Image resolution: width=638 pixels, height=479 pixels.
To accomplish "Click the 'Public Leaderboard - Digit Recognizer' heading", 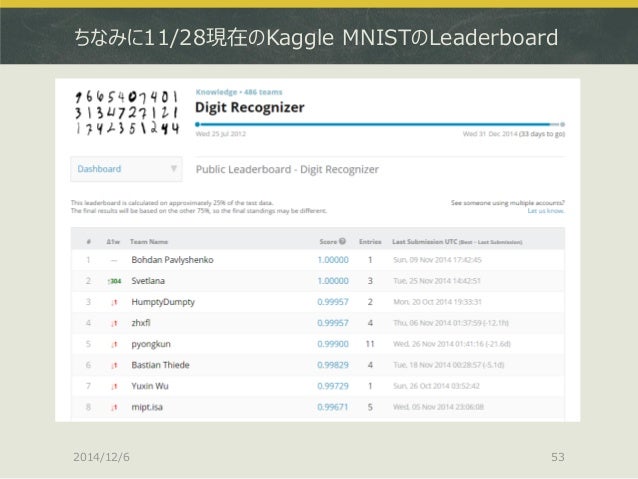I will coord(287,169).
